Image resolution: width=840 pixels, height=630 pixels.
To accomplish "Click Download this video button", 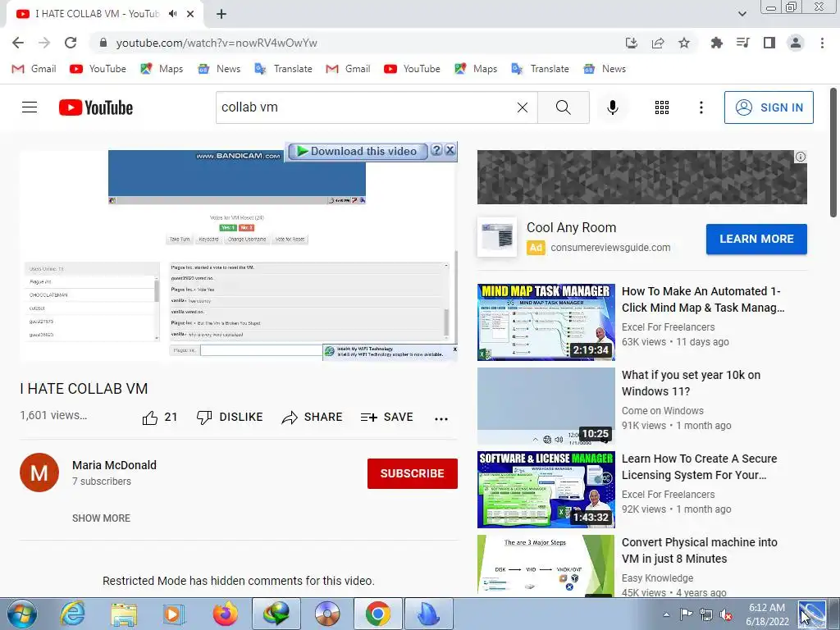I will click(x=358, y=152).
